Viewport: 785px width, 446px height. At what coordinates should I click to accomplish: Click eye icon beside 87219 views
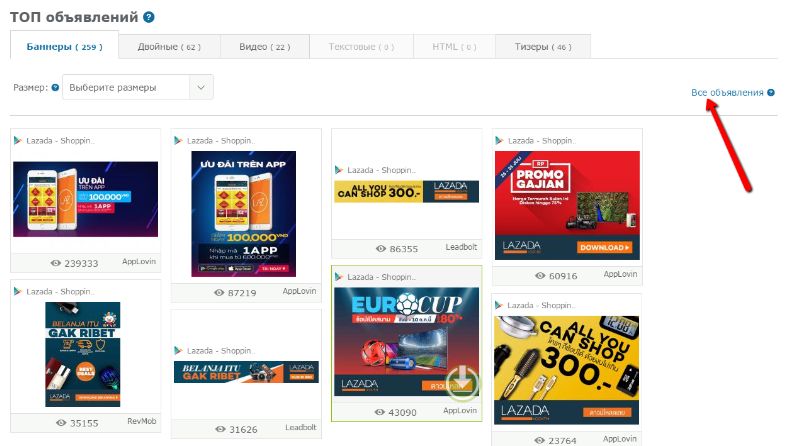click(x=219, y=292)
